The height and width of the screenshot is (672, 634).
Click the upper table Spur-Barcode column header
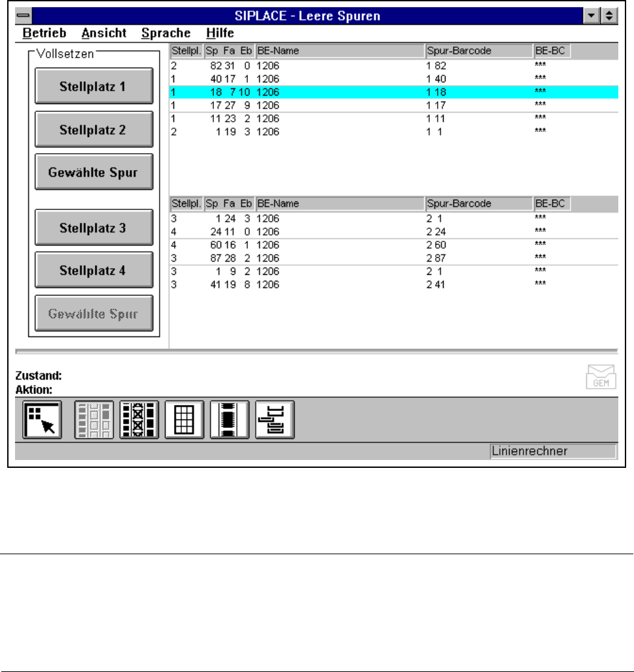click(x=479, y=50)
